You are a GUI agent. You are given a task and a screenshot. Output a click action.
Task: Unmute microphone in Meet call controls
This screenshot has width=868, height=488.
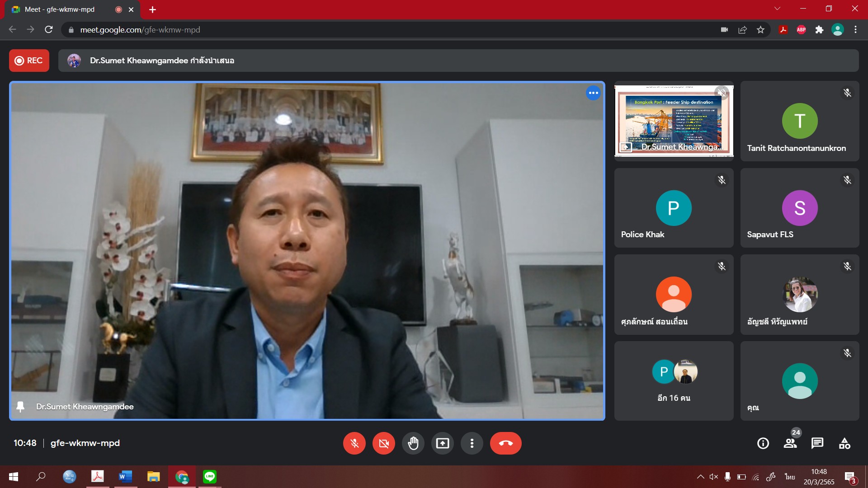pyautogui.click(x=354, y=443)
